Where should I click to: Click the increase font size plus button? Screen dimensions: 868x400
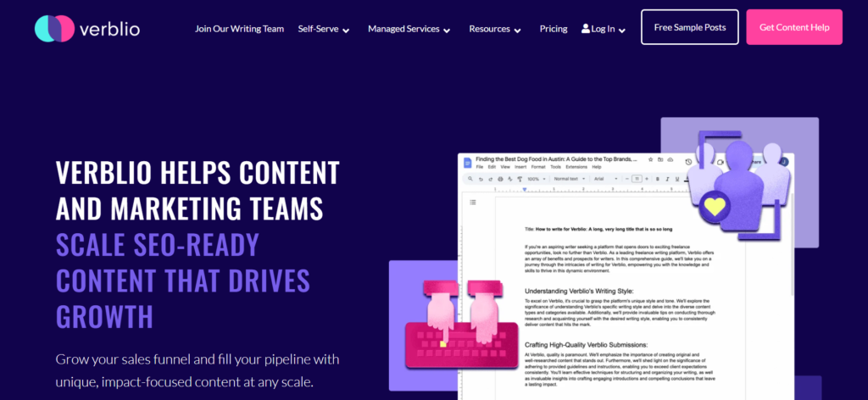(647, 180)
